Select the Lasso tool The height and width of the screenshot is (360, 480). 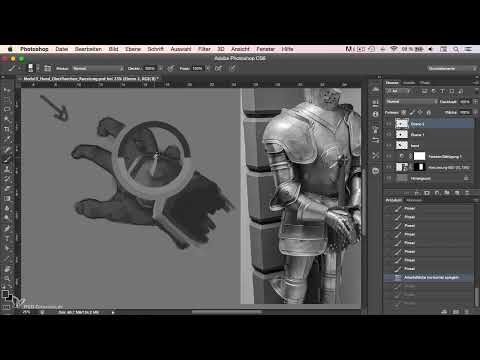pos(6,109)
